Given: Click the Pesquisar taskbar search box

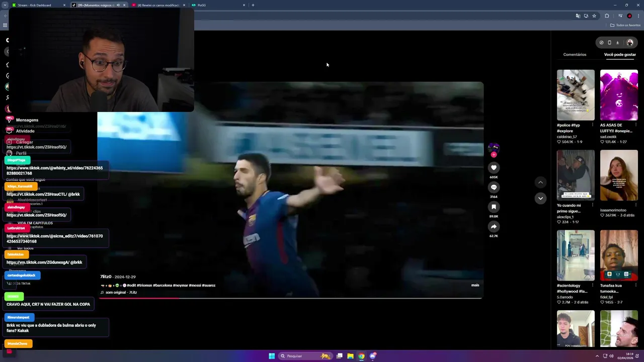Looking at the screenshot, I should [x=305, y=356].
